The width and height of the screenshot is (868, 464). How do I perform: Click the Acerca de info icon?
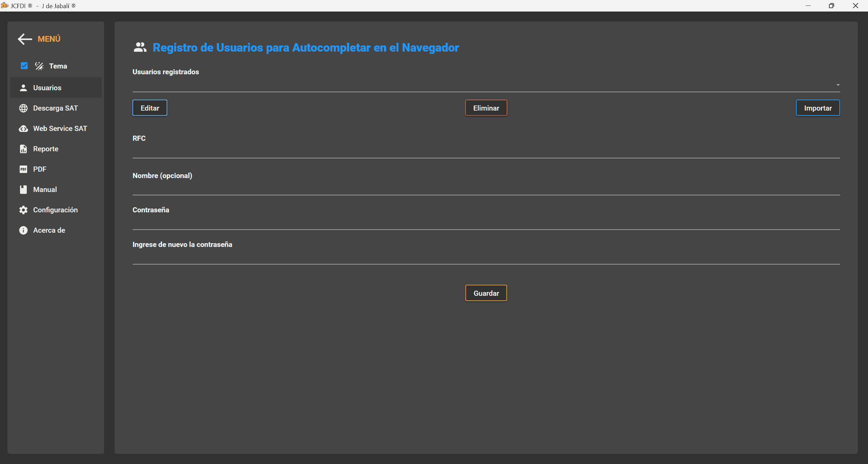point(23,230)
